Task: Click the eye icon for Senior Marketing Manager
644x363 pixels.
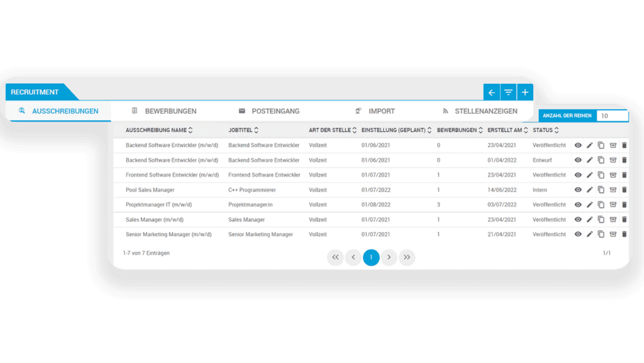Action: 578,235
